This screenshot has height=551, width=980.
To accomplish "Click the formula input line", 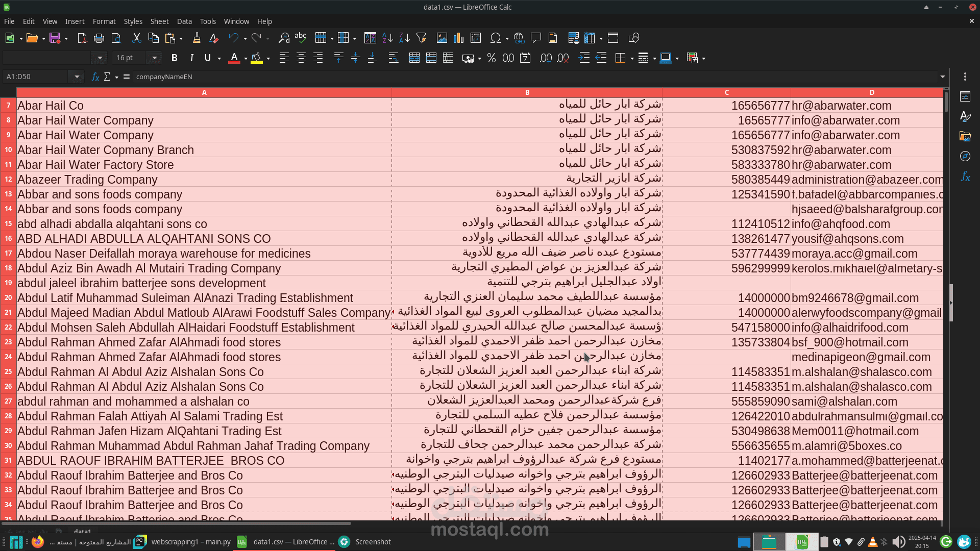I will pyautogui.click(x=534, y=77).
